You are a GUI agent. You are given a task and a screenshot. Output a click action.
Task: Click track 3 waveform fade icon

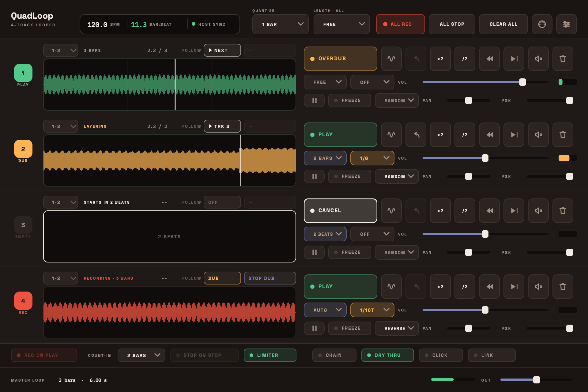(391, 211)
